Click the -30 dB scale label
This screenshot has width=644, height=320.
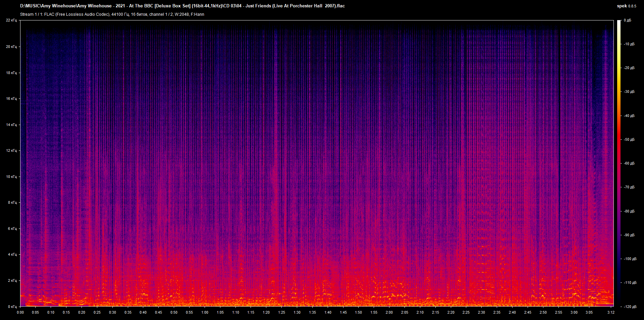629,92
